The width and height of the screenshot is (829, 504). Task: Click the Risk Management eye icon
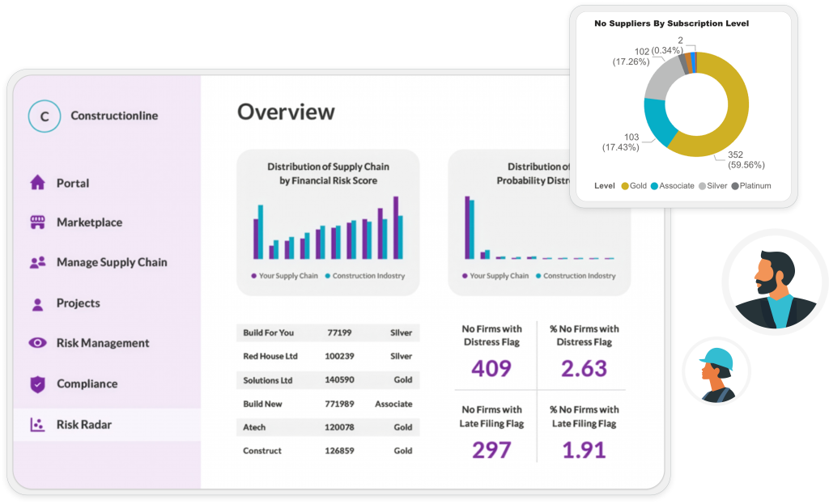[37, 343]
